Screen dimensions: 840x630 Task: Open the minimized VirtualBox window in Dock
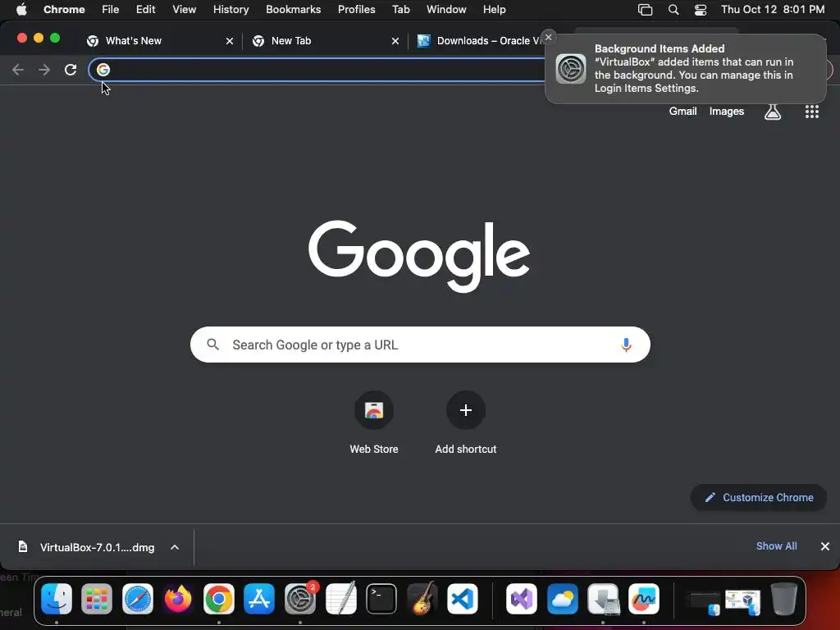pos(742,601)
